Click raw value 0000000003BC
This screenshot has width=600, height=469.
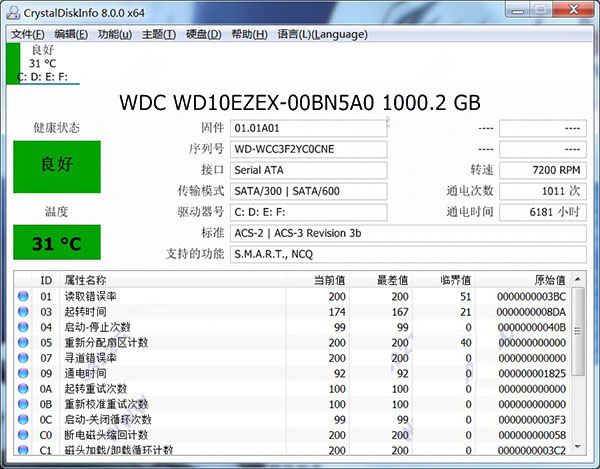click(x=531, y=296)
